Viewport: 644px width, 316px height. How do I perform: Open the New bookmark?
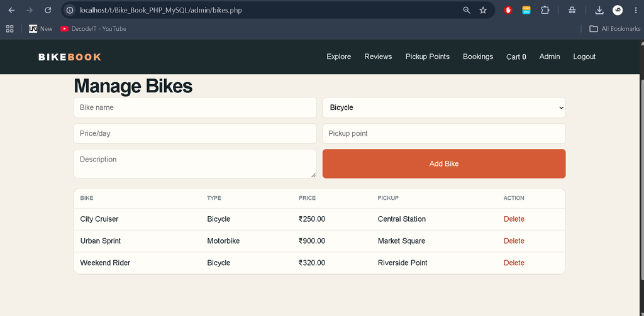click(41, 29)
